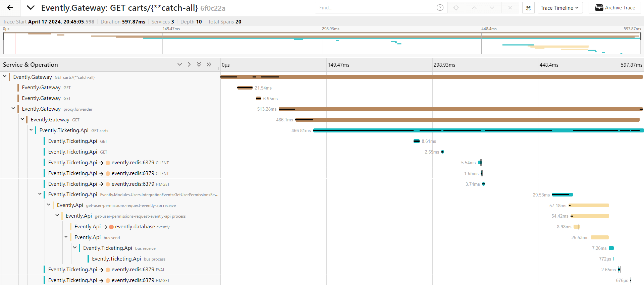Select the second redis:6379 CLIENT row
The width and height of the screenshot is (644, 285).
[x=132, y=173]
